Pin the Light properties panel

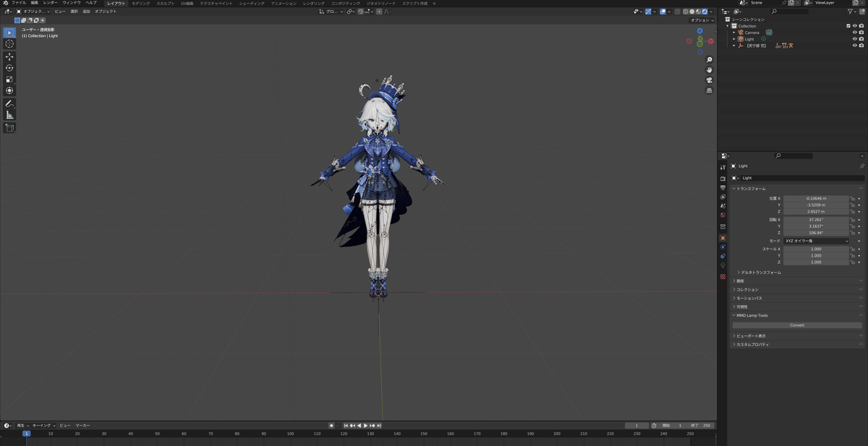pos(861,166)
